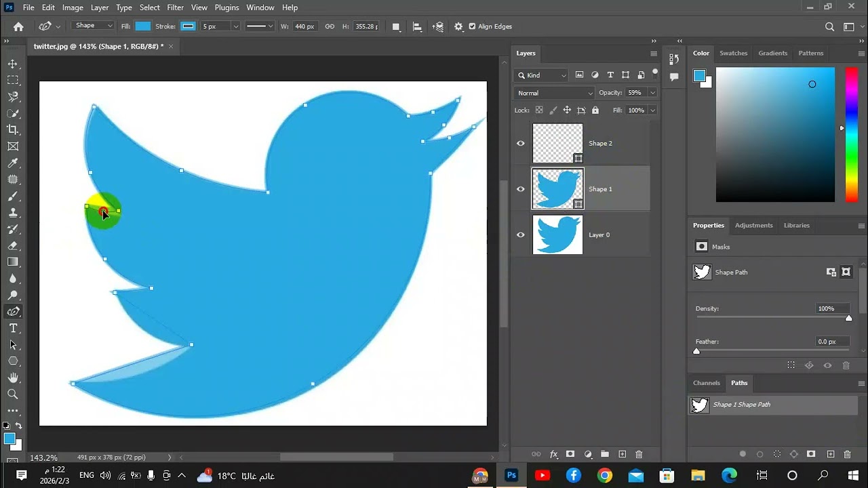Click the Density slider handle
Viewport: 868px width, 488px height.
coord(848,318)
